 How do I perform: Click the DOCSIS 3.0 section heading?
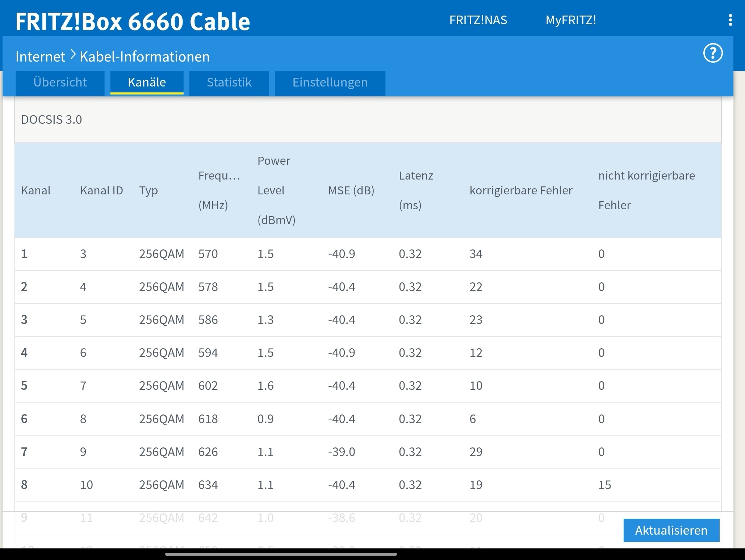(51, 119)
